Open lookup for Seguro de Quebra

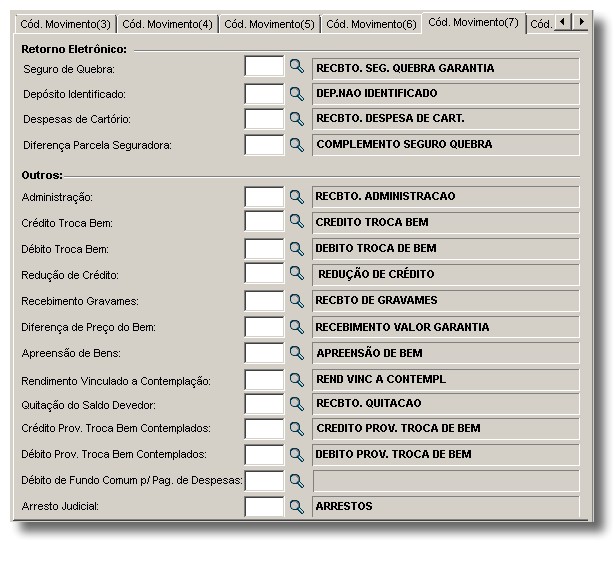click(x=296, y=66)
